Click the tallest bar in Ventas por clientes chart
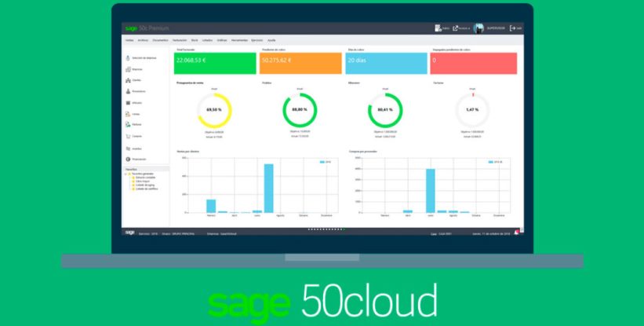 [268, 189]
